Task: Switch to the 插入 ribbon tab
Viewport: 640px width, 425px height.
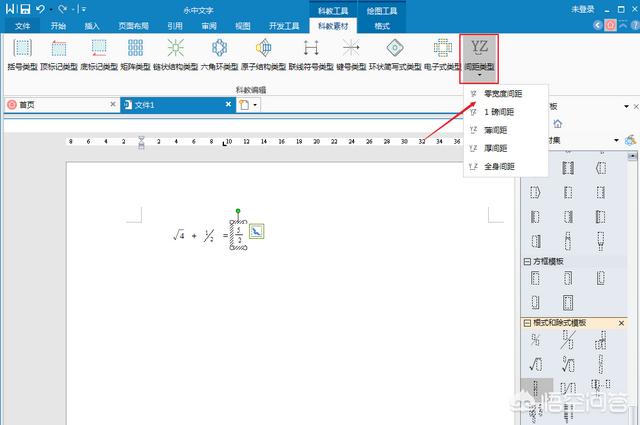Action: click(x=92, y=26)
